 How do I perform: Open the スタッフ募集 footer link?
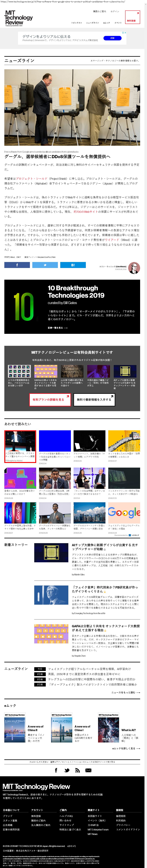tap(10, 820)
